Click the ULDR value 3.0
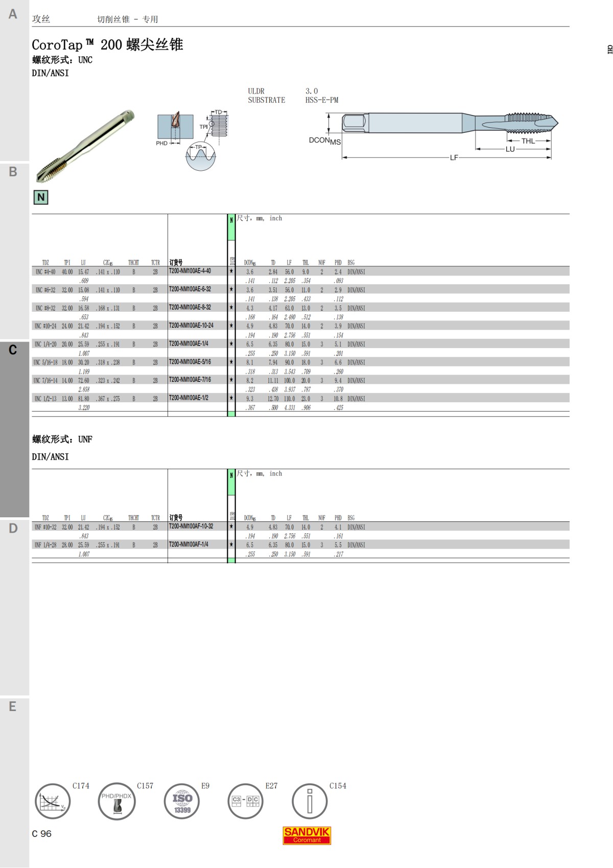 pyautogui.click(x=312, y=92)
